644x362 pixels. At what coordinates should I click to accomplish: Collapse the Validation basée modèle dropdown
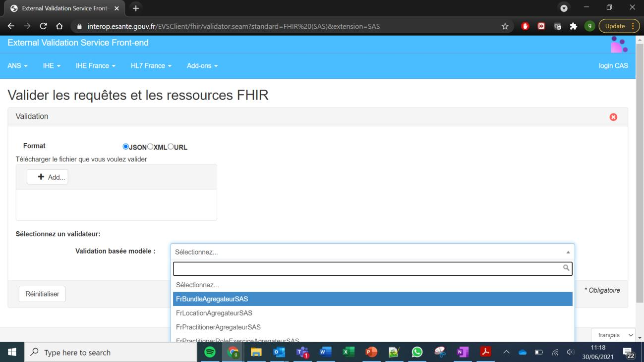[x=568, y=252]
